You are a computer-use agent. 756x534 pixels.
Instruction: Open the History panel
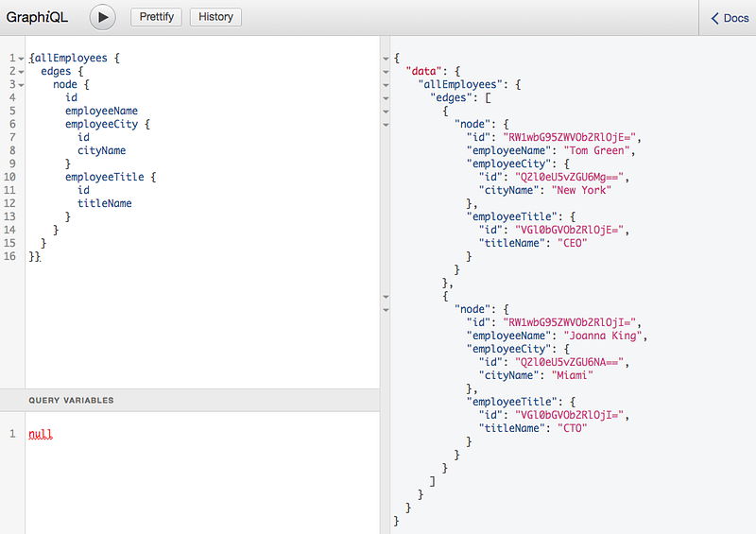click(x=215, y=17)
